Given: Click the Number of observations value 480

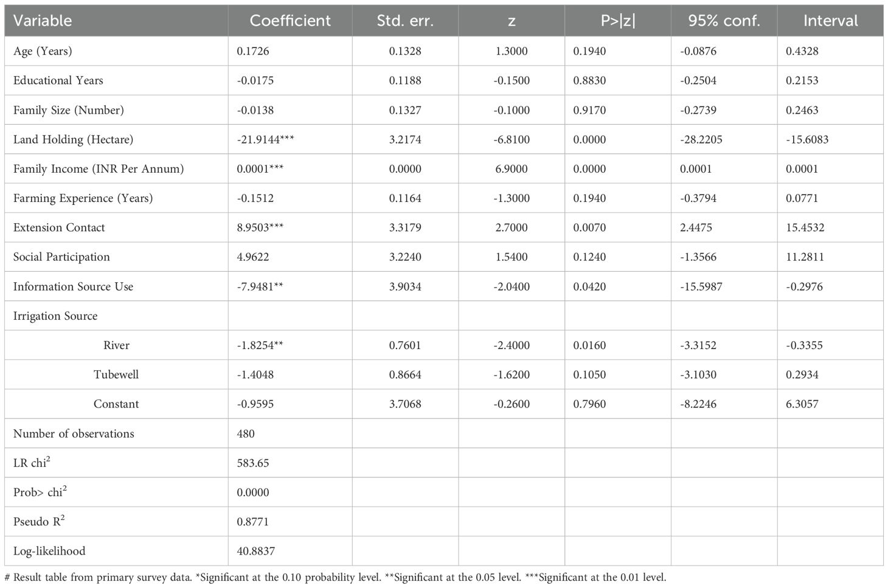Looking at the screenshot, I should 246,434.
